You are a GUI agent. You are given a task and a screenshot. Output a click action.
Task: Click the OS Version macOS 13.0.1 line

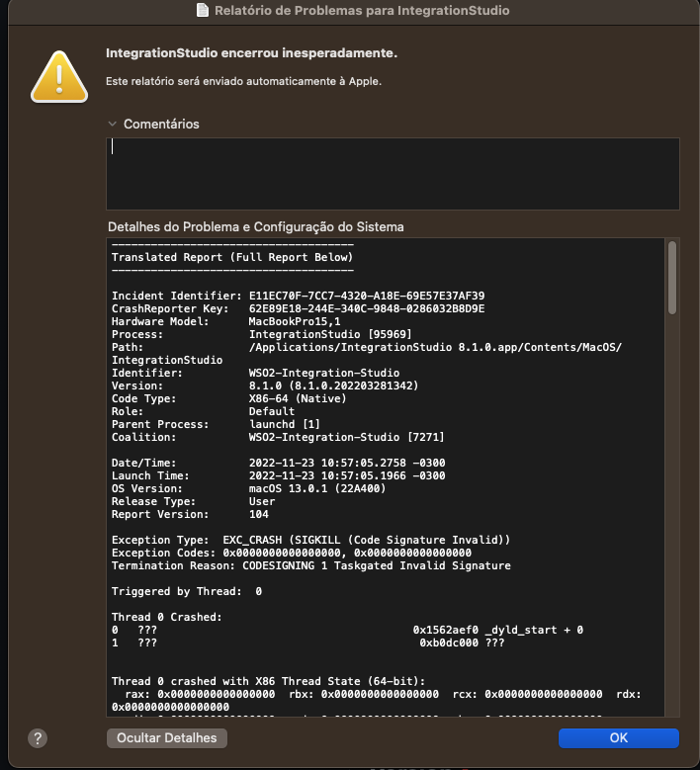coord(248,488)
